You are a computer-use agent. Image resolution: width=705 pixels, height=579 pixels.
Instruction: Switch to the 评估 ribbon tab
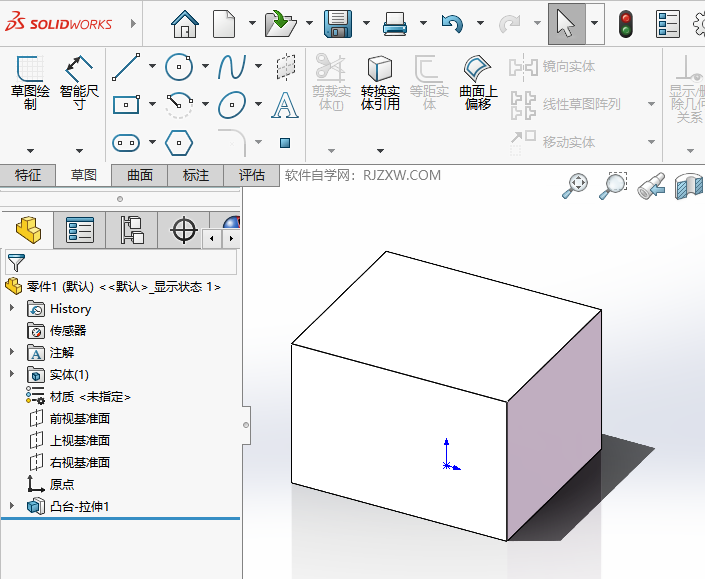click(x=251, y=175)
